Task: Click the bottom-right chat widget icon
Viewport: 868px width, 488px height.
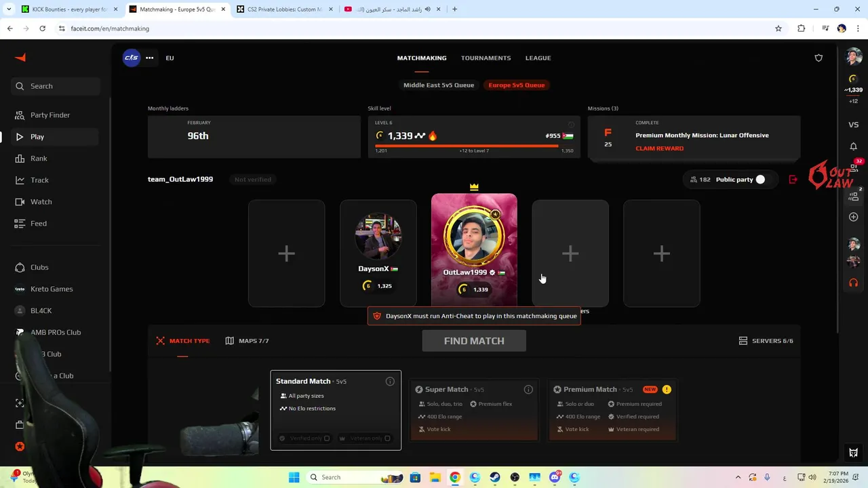Action: [x=854, y=453]
